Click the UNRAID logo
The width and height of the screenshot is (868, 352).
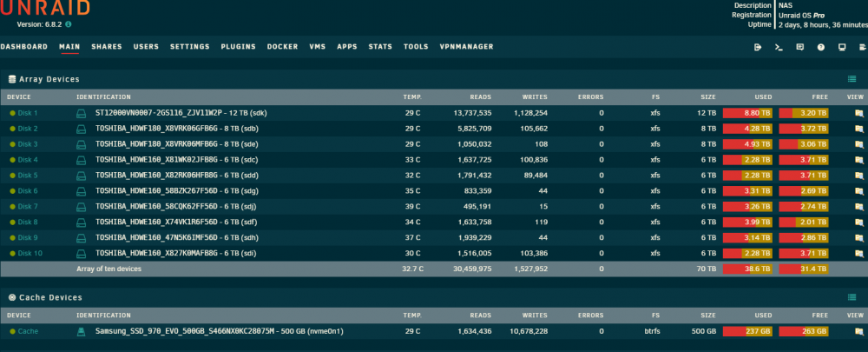tap(44, 7)
